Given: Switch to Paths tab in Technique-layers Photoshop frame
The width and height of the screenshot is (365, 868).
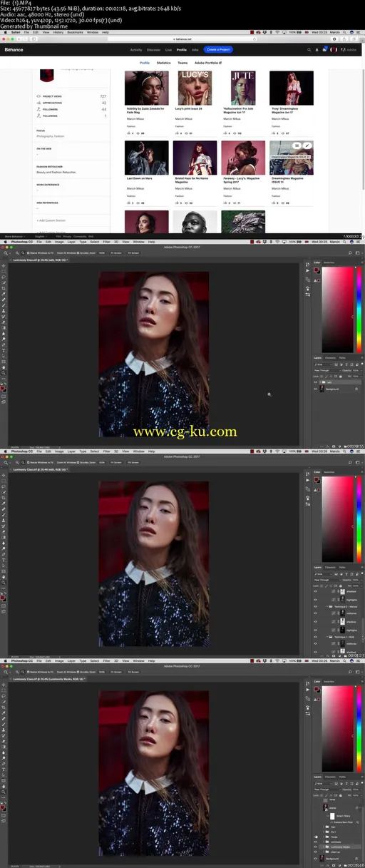Looking at the screenshot, I should click(341, 566).
